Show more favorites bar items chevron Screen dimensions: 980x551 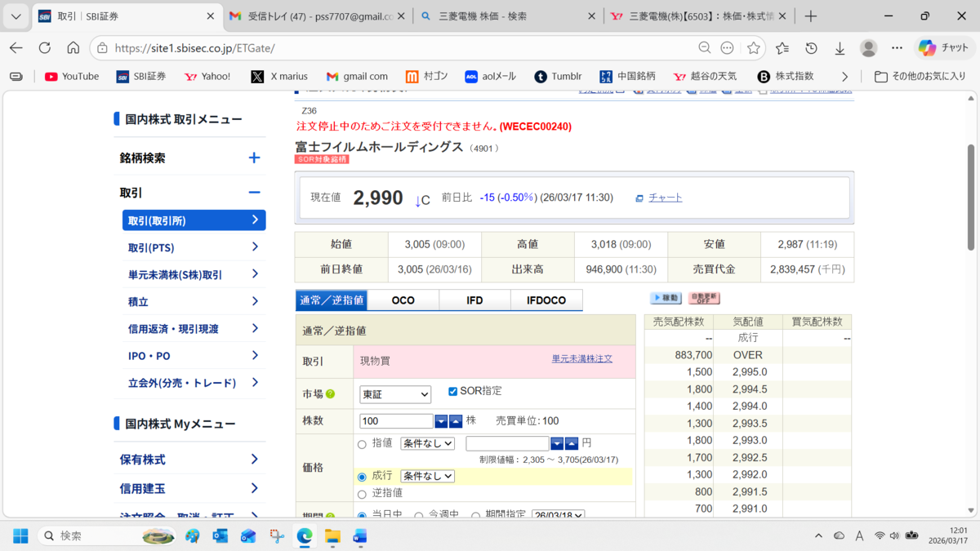(x=844, y=77)
